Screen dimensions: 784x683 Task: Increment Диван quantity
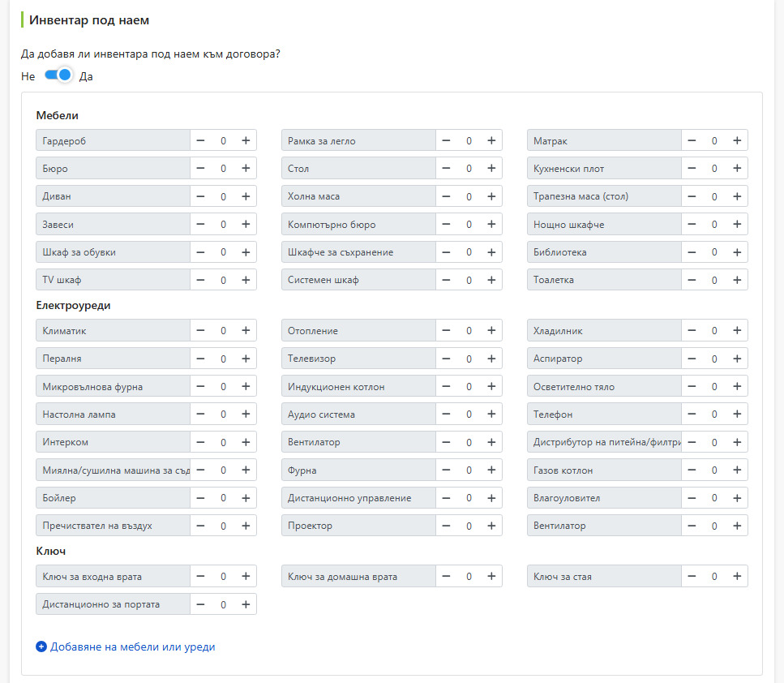[246, 196]
